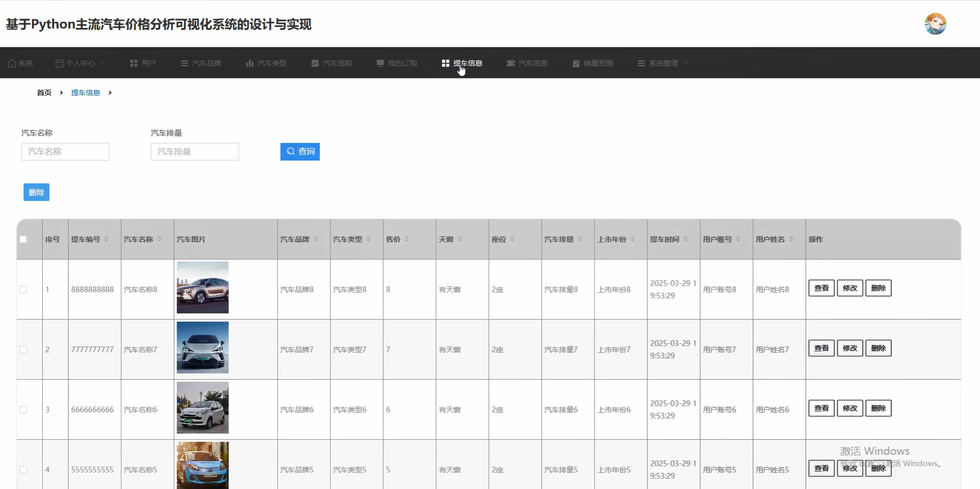Click the list icon beside 汽车品牌
The height and width of the screenshot is (489, 980).
[x=185, y=63]
